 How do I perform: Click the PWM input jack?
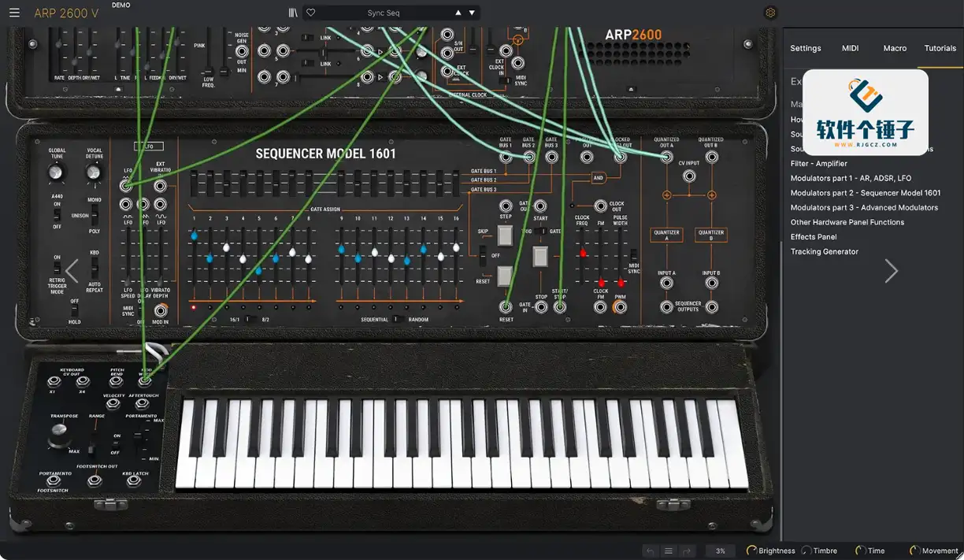(620, 307)
